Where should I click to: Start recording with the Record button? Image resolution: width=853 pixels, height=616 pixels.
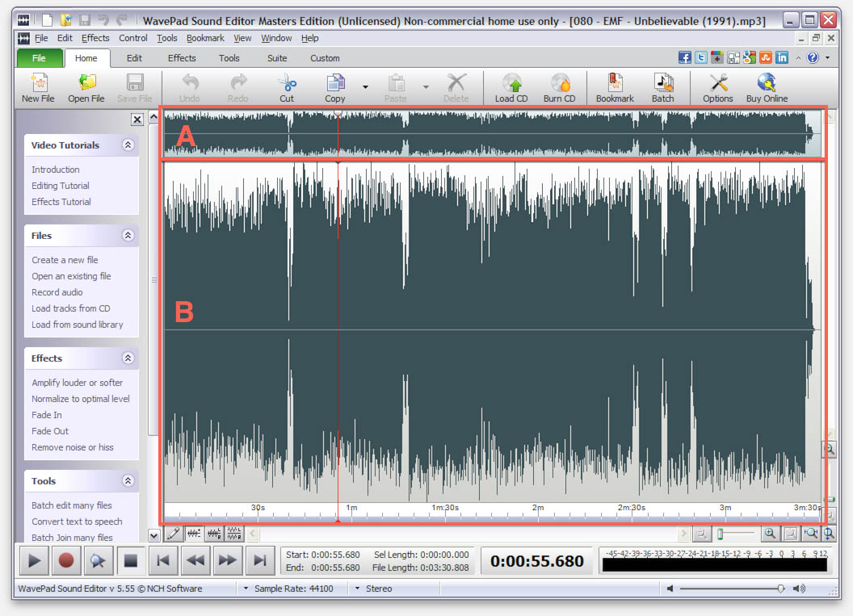click(65, 560)
